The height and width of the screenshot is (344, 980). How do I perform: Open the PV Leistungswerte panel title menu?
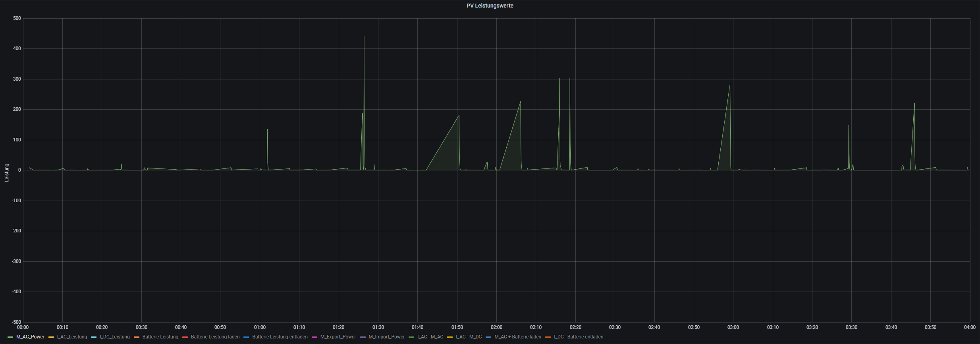pyautogui.click(x=490, y=6)
